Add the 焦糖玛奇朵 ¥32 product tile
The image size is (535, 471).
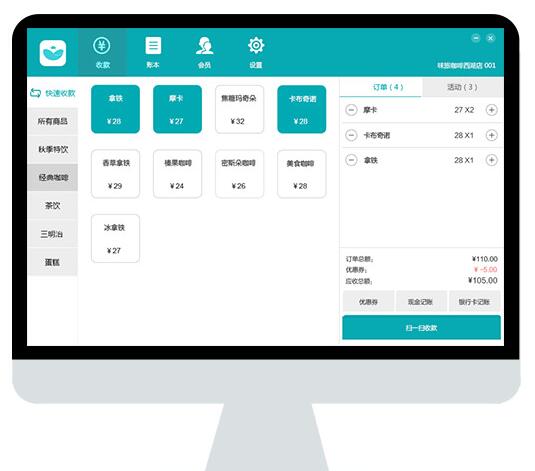tap(239, 109)
